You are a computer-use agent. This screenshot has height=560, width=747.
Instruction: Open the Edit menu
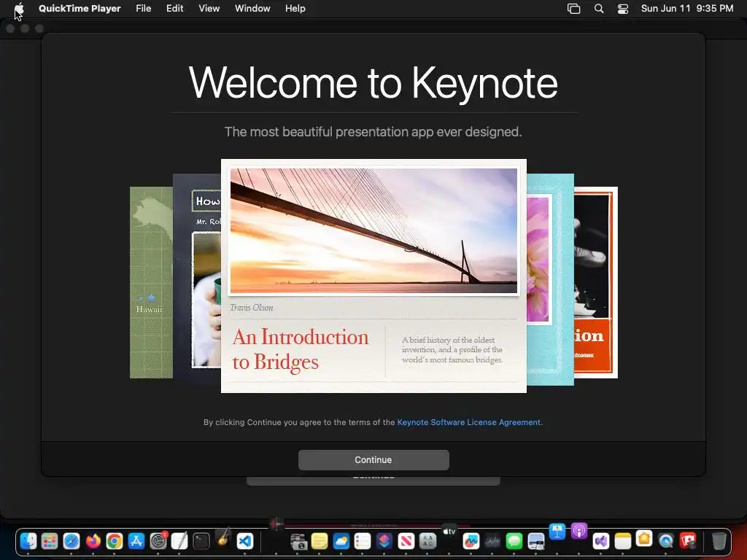point(175,9)
